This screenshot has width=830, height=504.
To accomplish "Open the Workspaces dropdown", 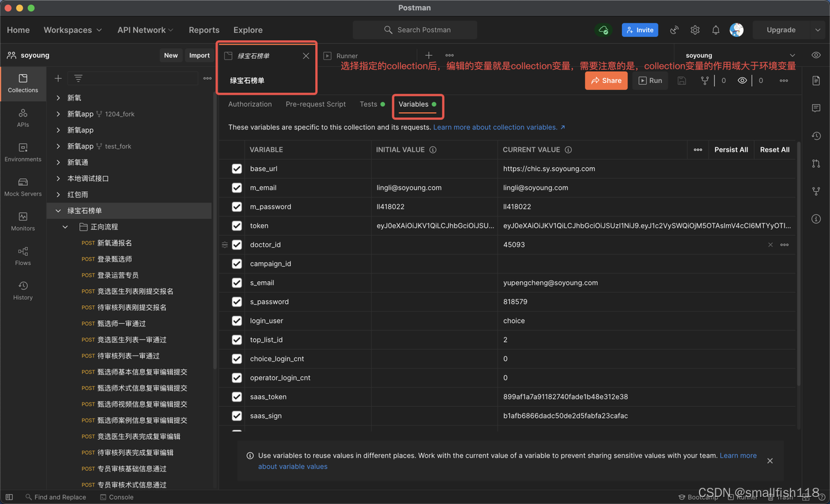I will click(x=73, y=30).
